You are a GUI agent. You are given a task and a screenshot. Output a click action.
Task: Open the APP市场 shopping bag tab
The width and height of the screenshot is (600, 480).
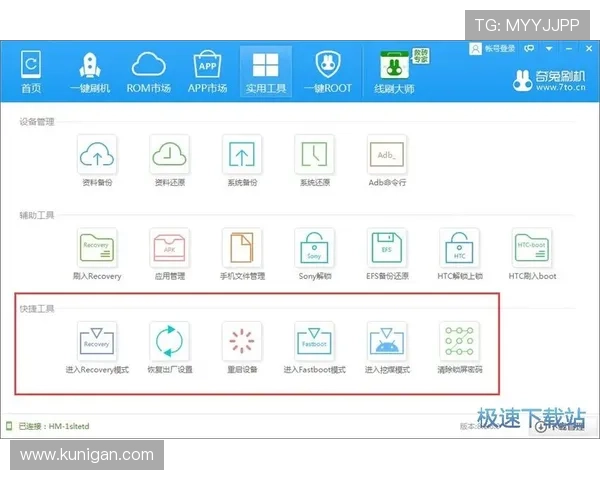[207, 72]
